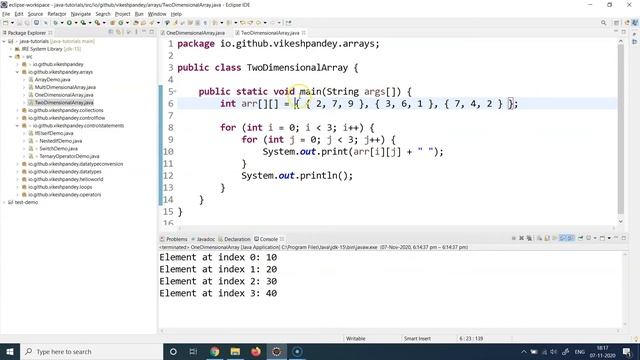Click the editor vertical scrollbar
This screenshot has width=640, height=360.
[x=620, y=129]
